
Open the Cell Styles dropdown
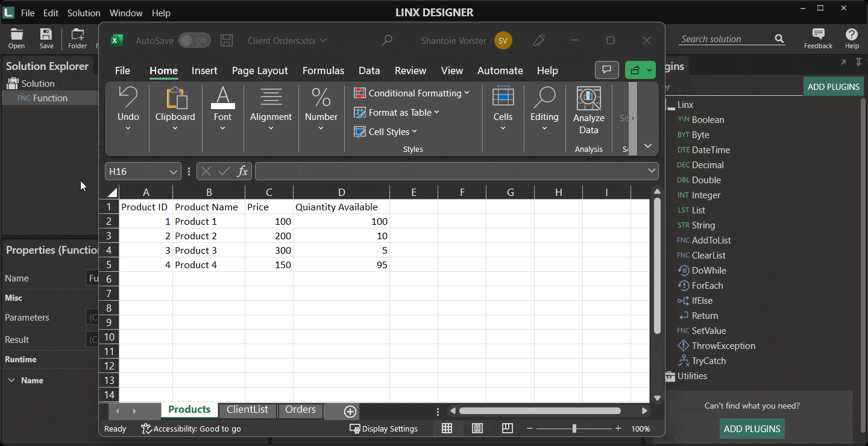coord(386,131)
